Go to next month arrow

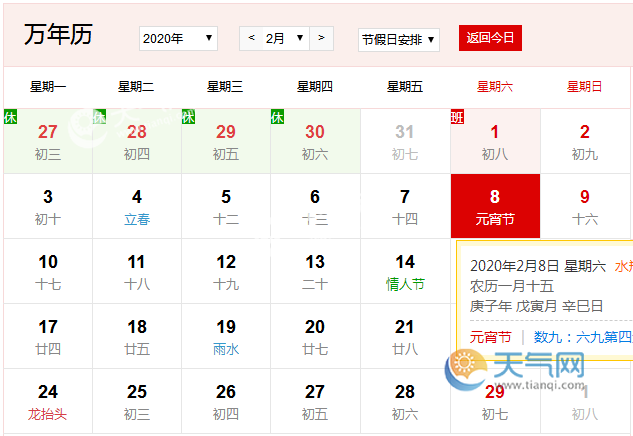tap(321, 38)
